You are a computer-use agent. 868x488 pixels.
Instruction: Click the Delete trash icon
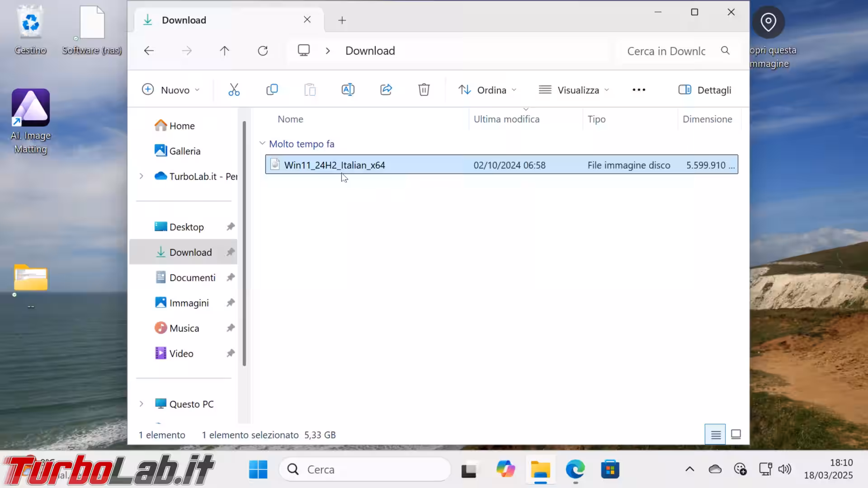[424, 90]
